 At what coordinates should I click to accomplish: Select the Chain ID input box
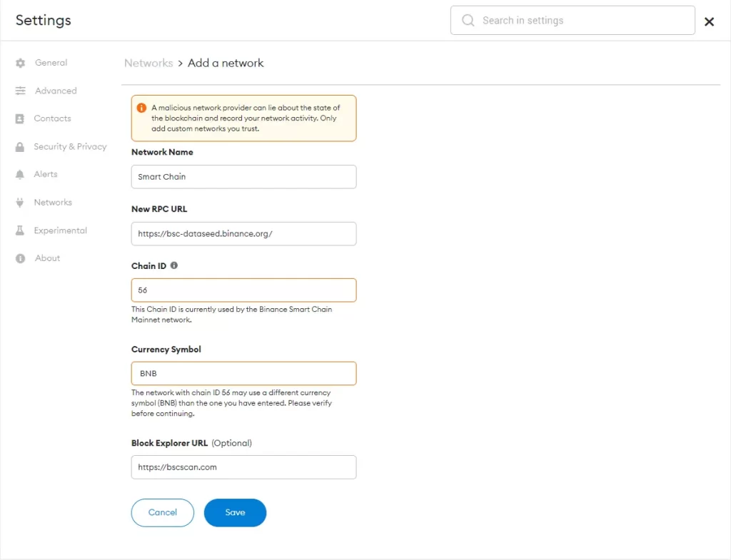244,290
